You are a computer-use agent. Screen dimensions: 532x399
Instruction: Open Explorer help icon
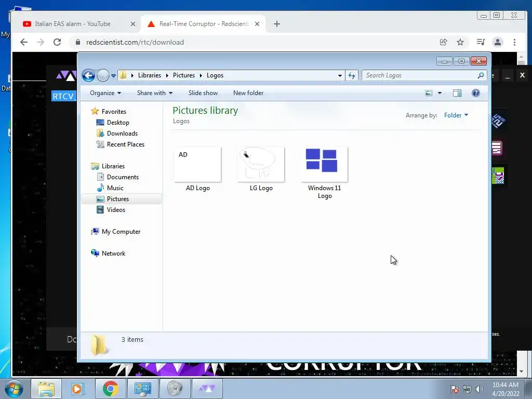(x=476, y=93)
